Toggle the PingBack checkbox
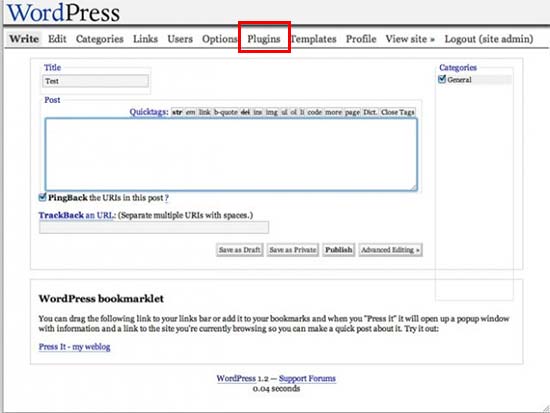The width and height of the screenshot is (550, 413). pos(42,197)
